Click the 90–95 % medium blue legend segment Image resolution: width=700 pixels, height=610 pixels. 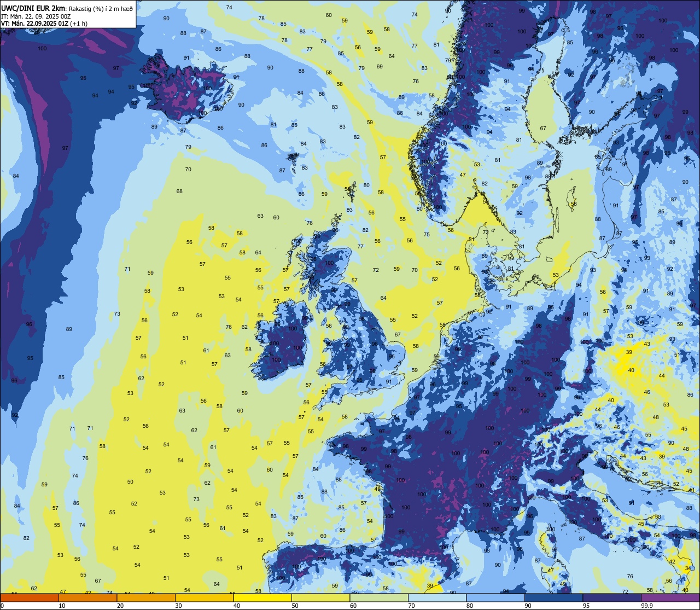(554, 598)
